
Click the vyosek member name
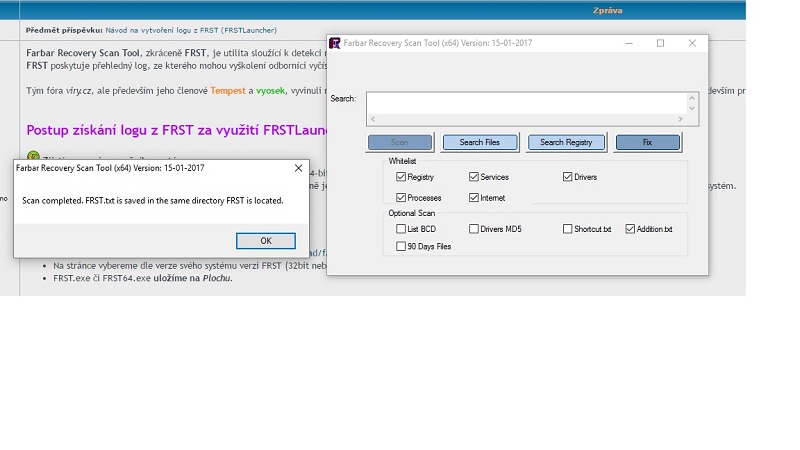[x=270, y=91]
